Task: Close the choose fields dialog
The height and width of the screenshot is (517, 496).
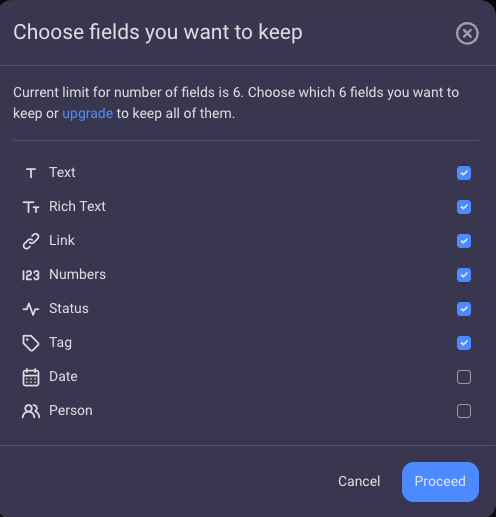Action: coord(467,33)
